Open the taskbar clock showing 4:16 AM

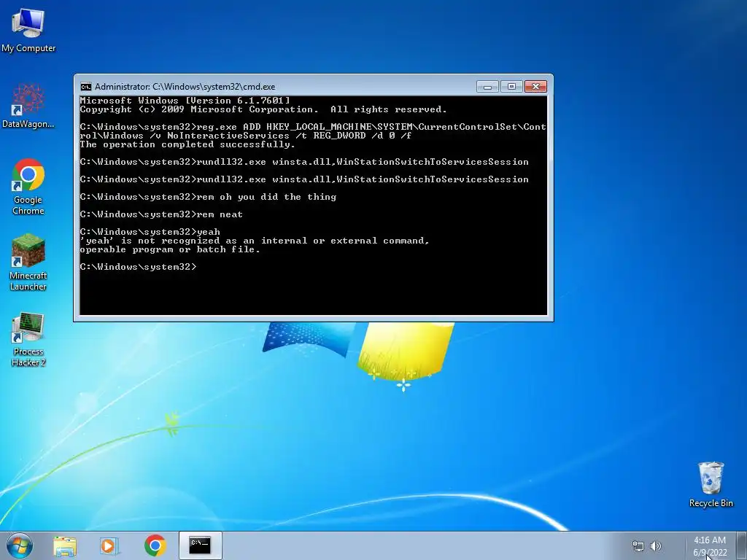pyautogui.click(x=709, y=540)
